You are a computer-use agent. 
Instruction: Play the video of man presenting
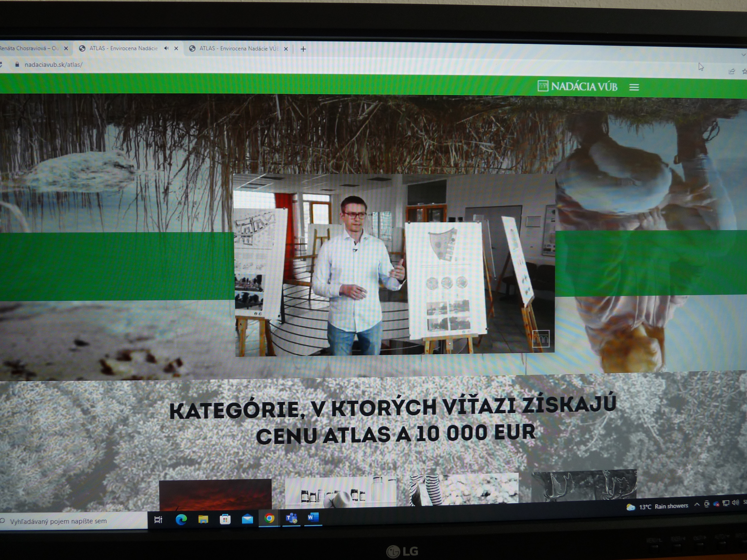394,265
